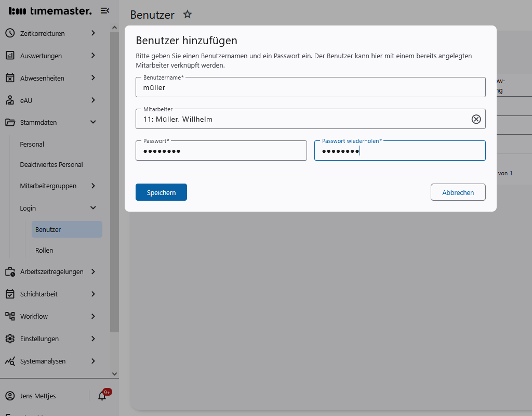Clear the Mitarbeiter field with the X icon
Viewport: 532px width, 416px height.
pos(476,119)
